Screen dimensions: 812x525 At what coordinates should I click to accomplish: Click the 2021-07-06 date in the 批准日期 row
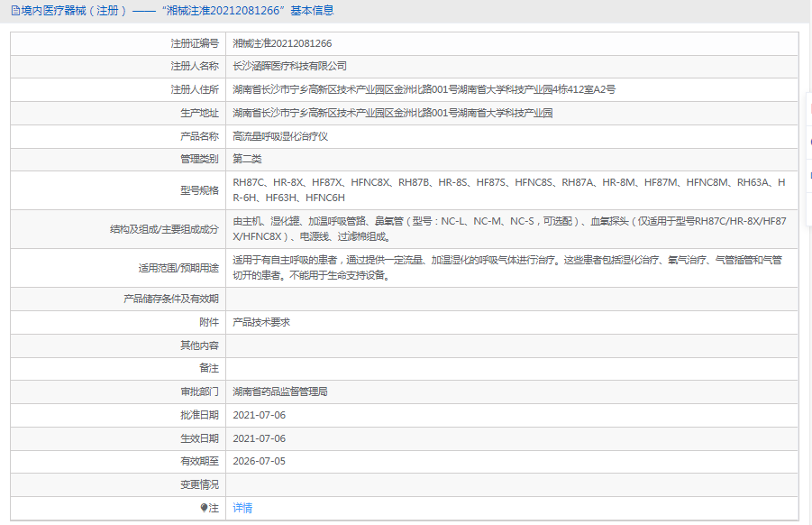point(259,415)
